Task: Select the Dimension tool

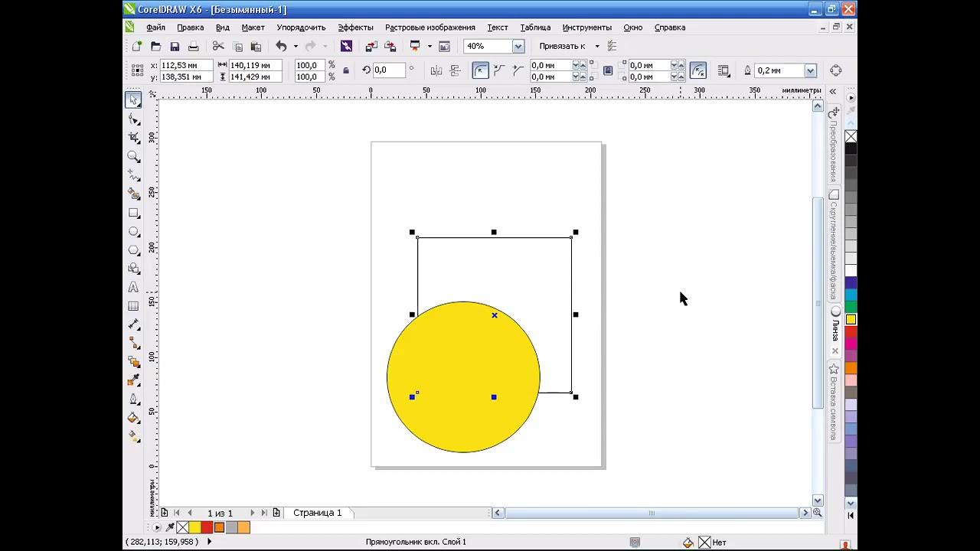Action: click(134, 324)
